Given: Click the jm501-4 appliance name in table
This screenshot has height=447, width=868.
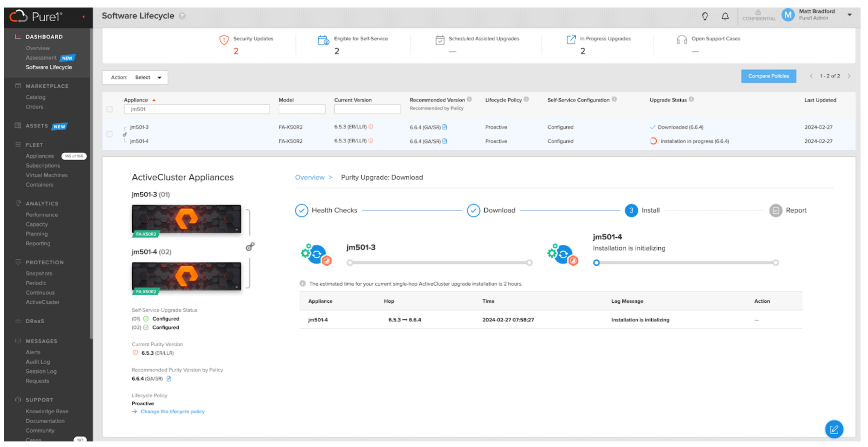Looking at the screenshot, I should (x=139, y=141).
